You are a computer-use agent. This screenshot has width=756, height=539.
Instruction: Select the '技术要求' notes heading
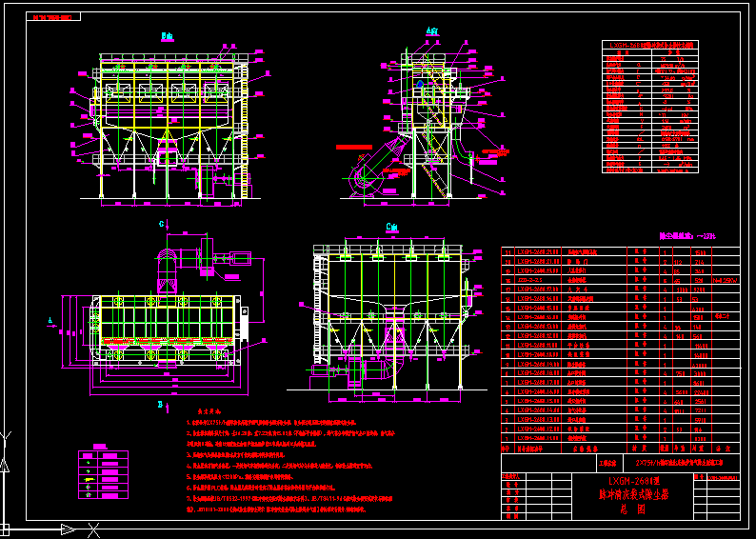[209, 411]
